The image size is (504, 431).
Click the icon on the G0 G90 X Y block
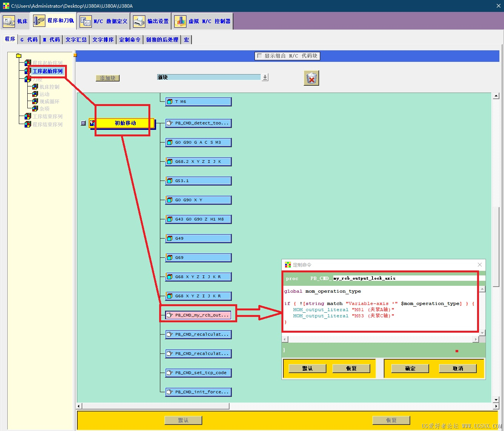click(x=170, y=200)
